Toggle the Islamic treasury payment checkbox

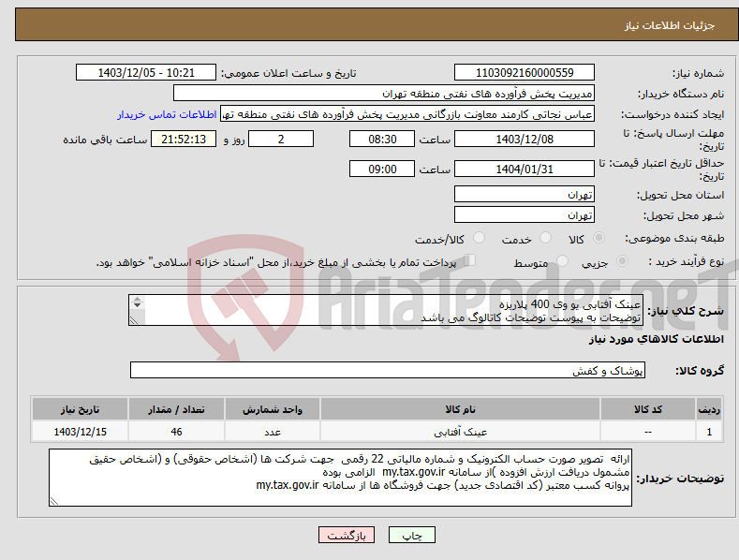(469, 260)
